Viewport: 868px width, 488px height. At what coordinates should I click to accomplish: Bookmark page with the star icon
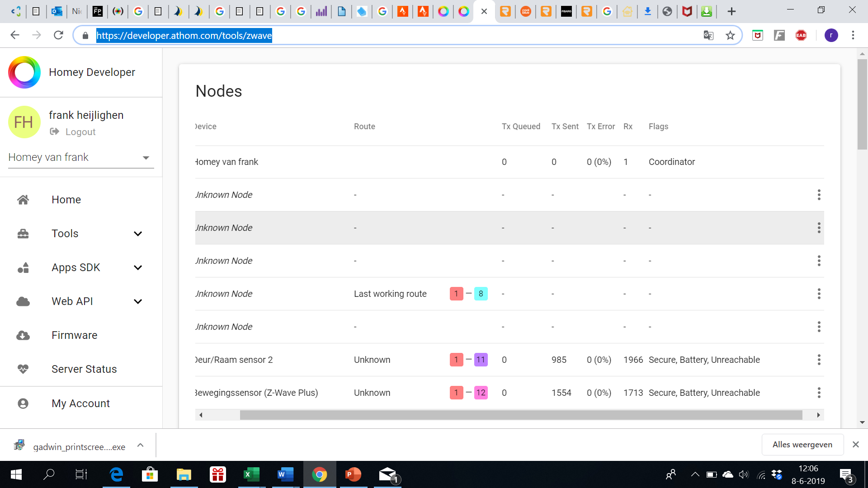tap(730, 35)
